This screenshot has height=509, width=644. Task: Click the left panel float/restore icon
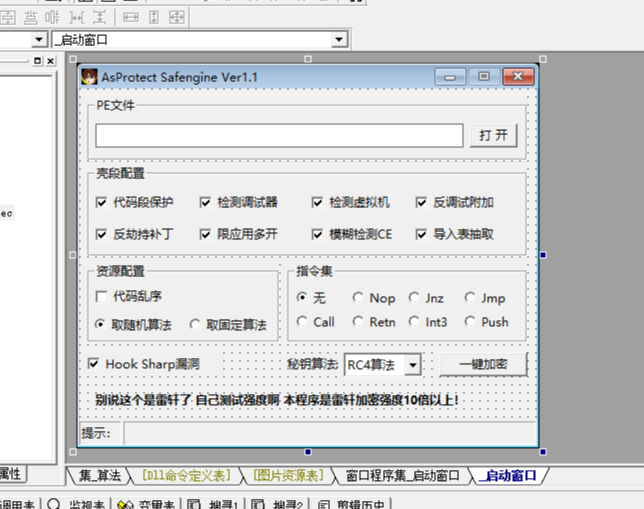click(37, 61)
